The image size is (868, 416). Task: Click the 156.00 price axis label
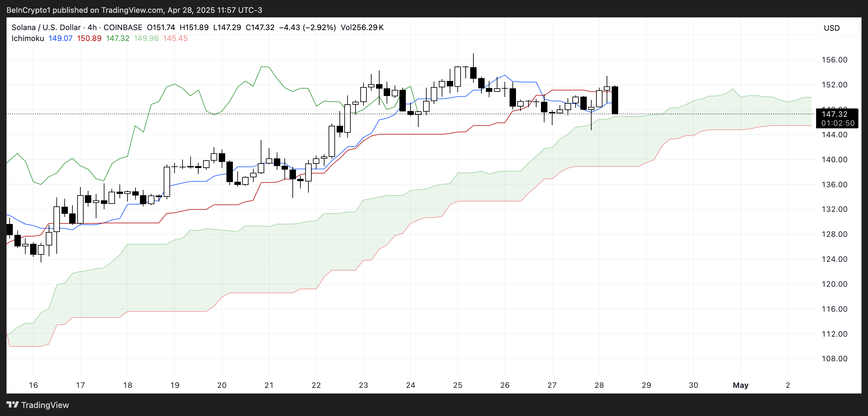pyautogui.click(x=834, y=60)
